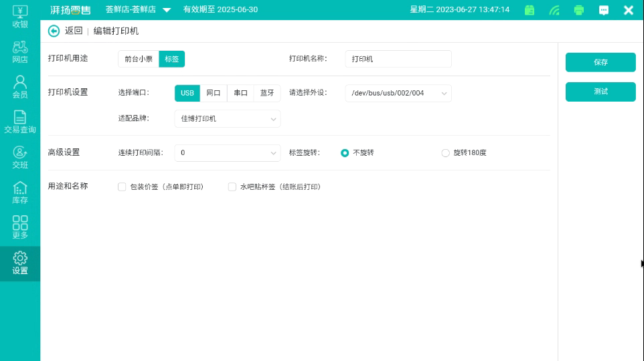This screenshot has width=644, height=361.
Task: Switch printer purpose to 前台小票
Action: 139,59
